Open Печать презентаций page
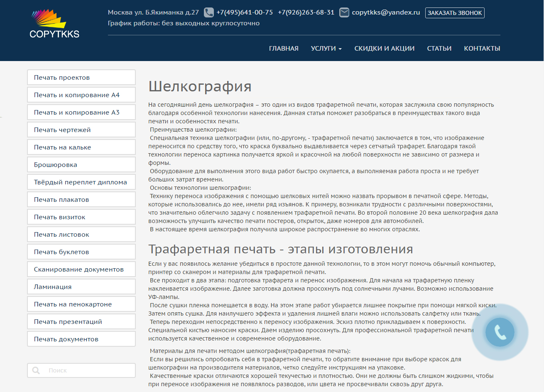 [x=81, y=322]
